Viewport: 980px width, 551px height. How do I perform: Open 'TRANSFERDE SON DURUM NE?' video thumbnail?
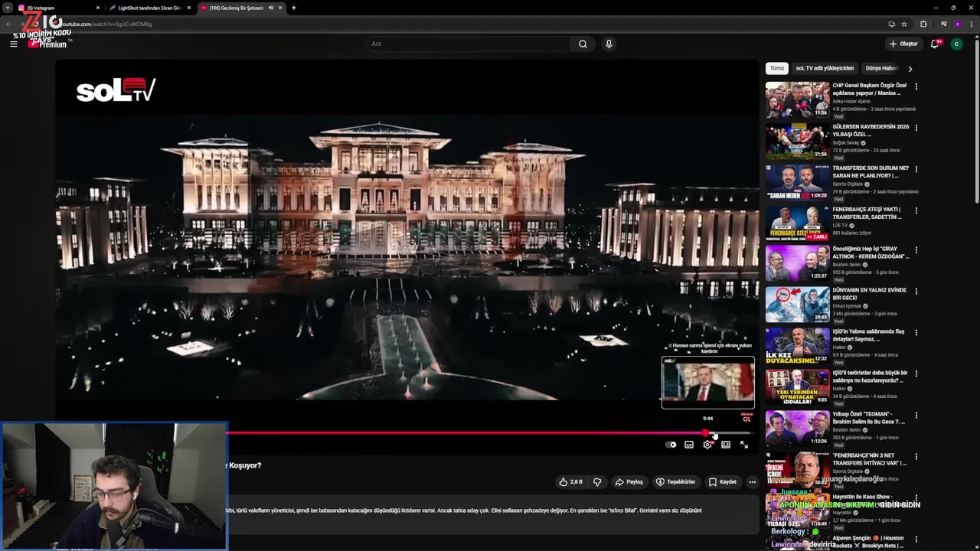tap(797, 182)
